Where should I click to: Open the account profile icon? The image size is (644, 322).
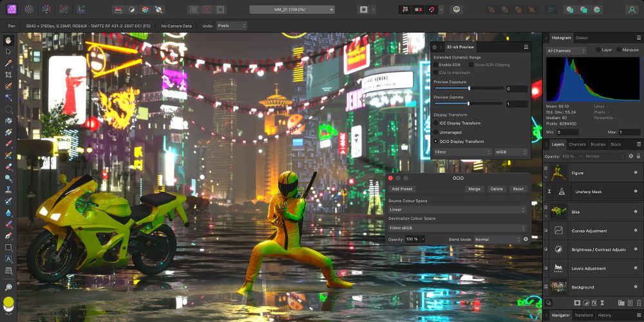tap(632, 9)
